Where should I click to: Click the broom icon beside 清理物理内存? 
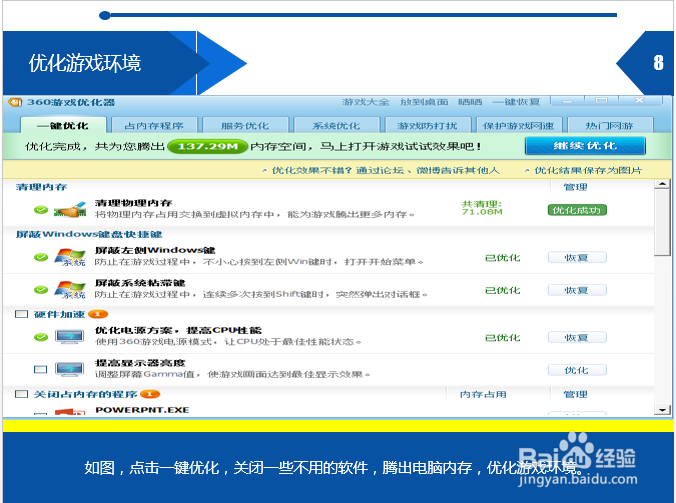pos(70,209)
